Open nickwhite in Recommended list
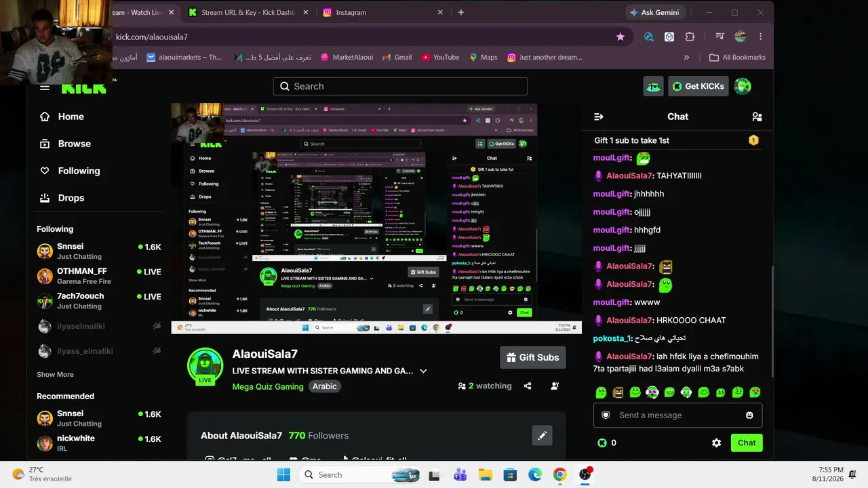 point(99,443)
